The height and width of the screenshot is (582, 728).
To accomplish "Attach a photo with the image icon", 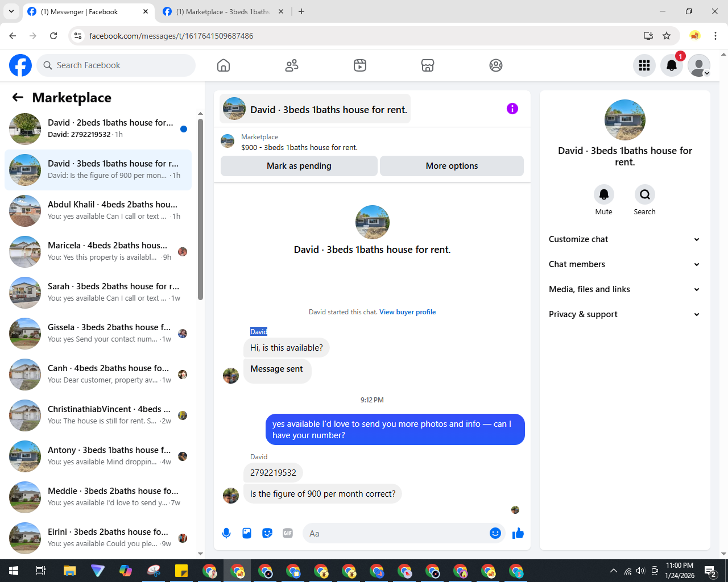I will coord(247,533).
